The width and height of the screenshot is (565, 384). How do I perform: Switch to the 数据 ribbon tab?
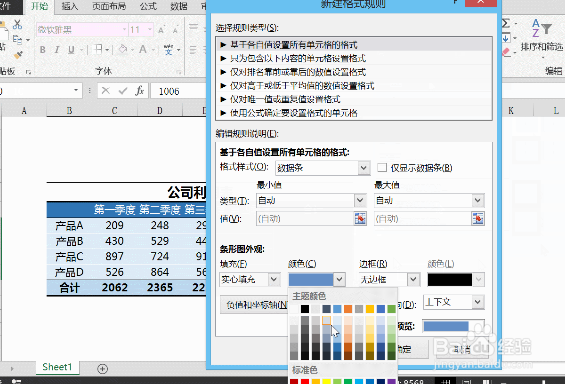tap(179, 6)
